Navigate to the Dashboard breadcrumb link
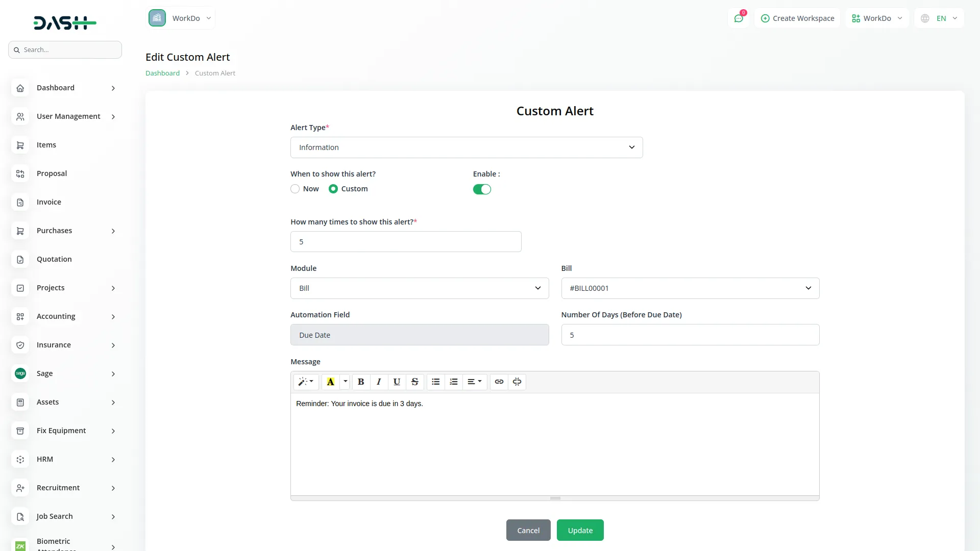The width and height of the screenshot is (980, 551). [162, 73]
